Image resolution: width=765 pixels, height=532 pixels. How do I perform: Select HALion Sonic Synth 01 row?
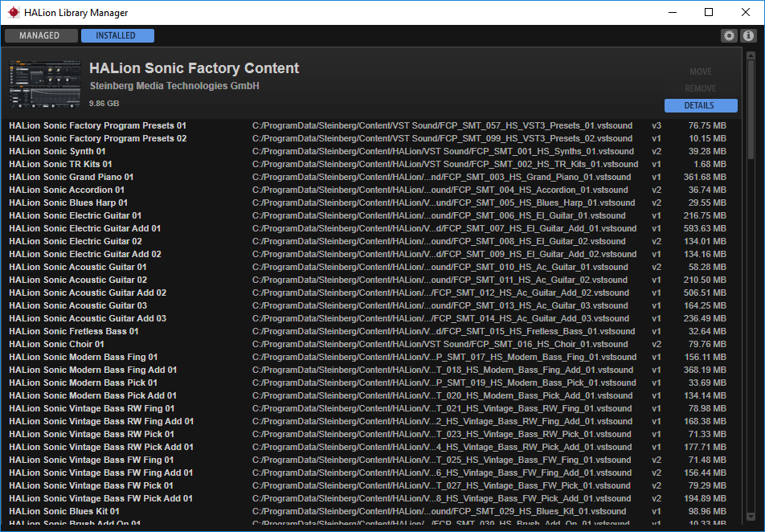[x=367, y=151]
